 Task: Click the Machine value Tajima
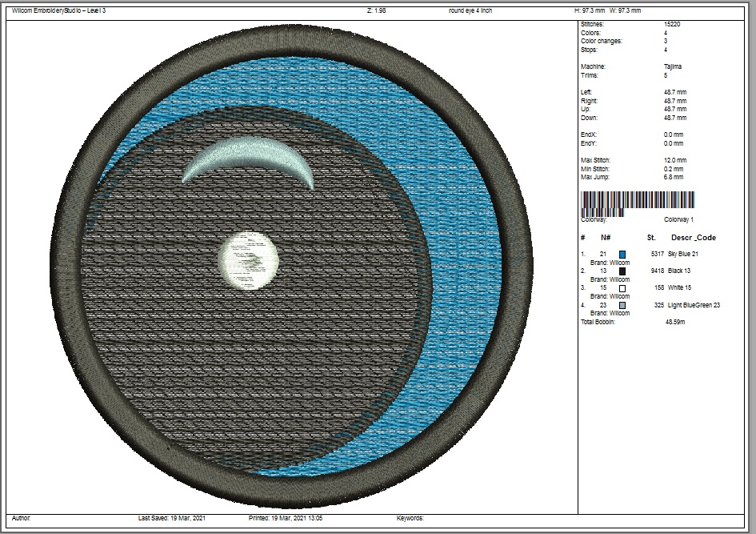(674, 67)
